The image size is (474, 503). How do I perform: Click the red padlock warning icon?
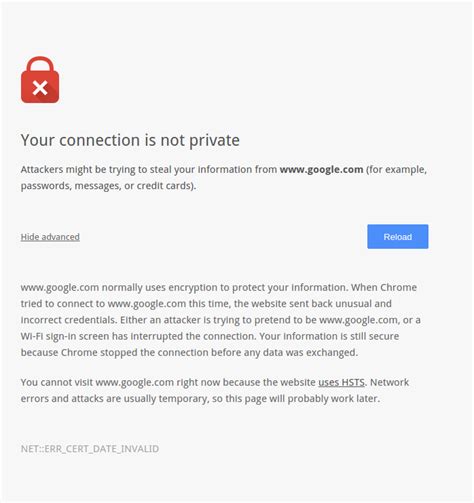40,80
